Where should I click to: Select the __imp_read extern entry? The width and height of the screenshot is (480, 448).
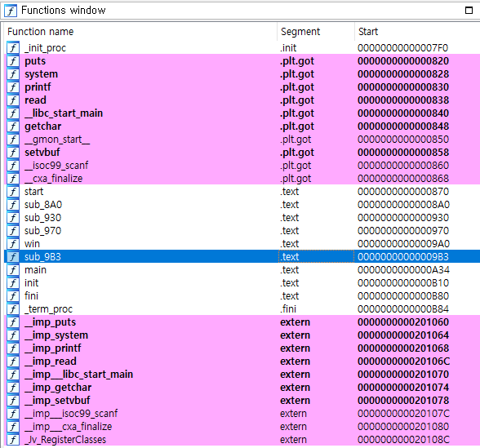point(51,362)
